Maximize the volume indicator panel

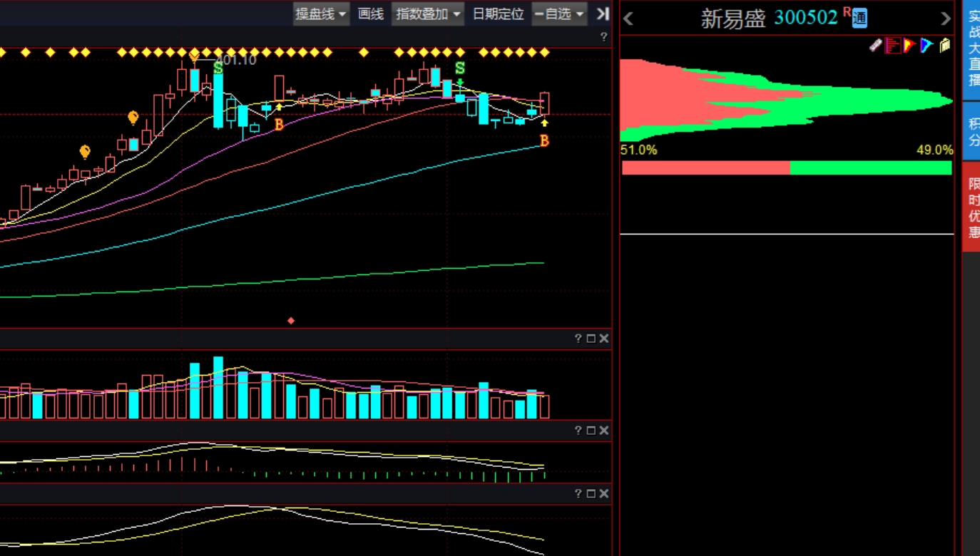[591, 339]
